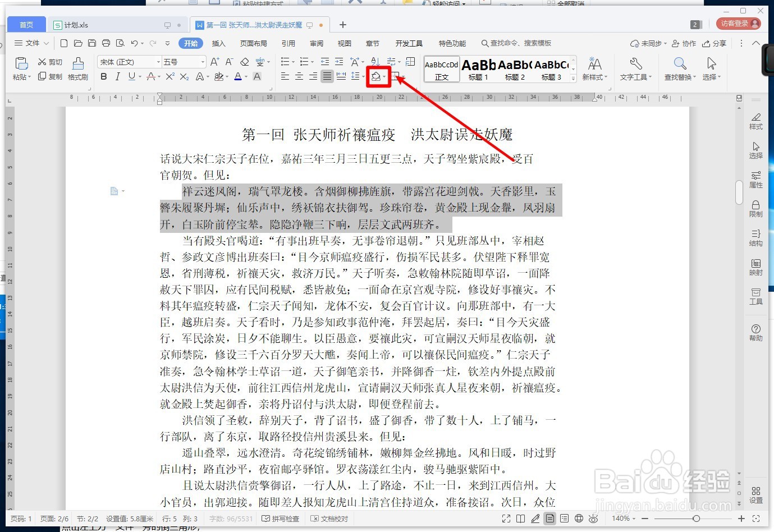
Task: Open the paragraph shading fill bucket
Action: click(376, 77)
